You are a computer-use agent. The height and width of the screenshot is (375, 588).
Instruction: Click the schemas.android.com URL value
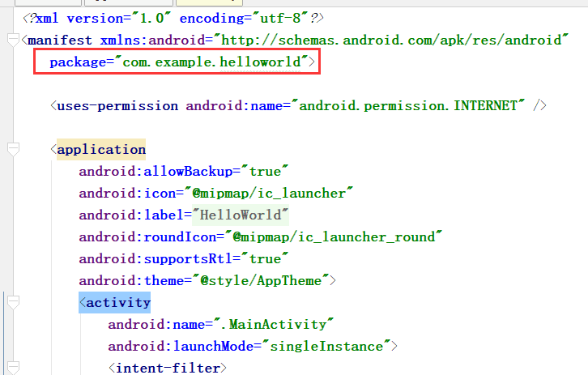point(390,40)
